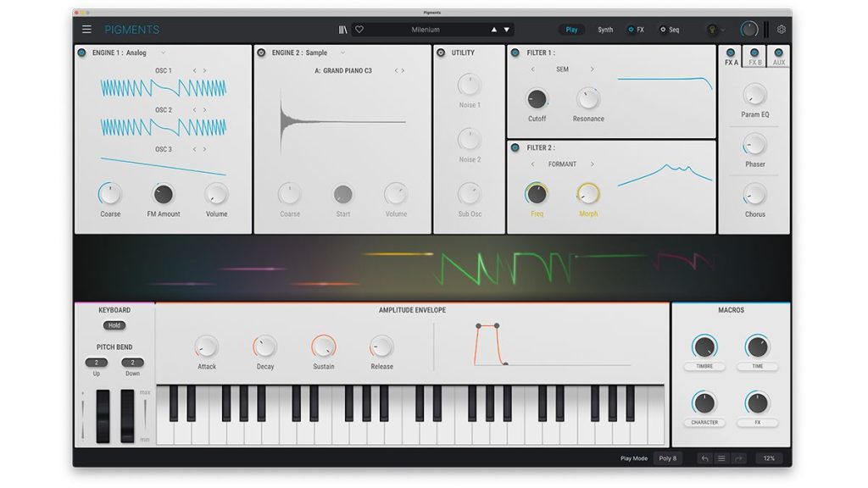Click the Milenium preset name field
The height and width of the screenshot is (488, 868).
click(x=426, y=30)
